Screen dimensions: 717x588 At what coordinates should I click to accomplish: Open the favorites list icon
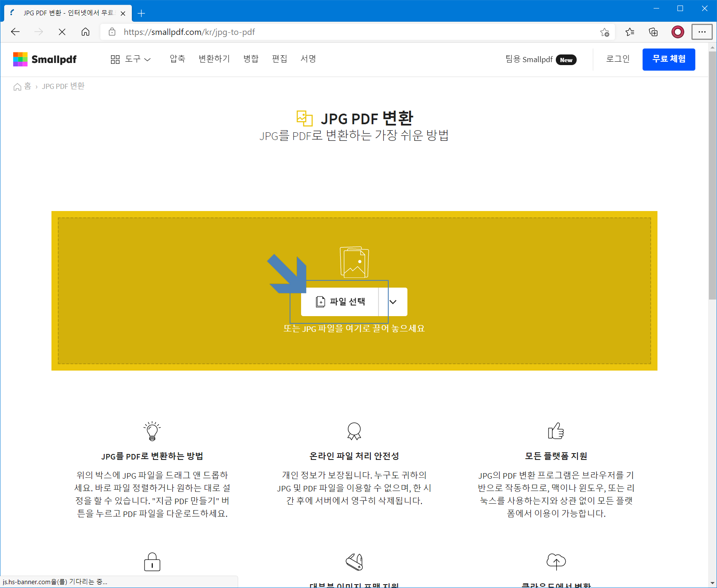click(630, 32)
